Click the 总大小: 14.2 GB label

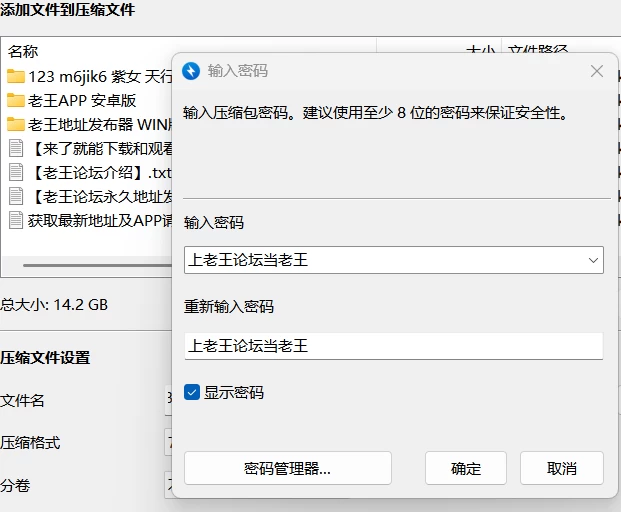pyautogui.click(x=54, y=305)
